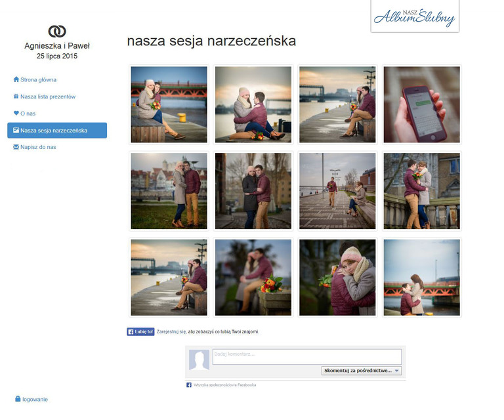Click the heart icon beside O nas
The image size is (504, 420).
click(x=16, y=113)
